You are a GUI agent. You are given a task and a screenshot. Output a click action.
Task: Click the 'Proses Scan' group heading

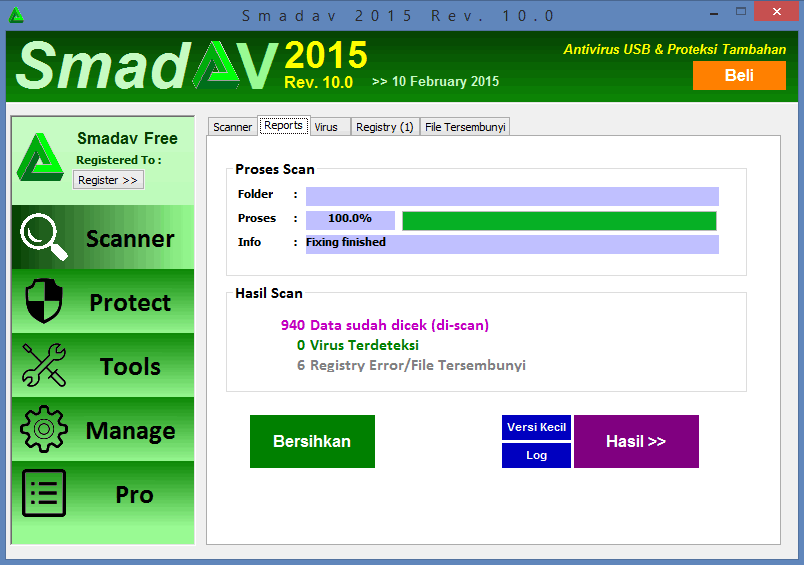point(275,169)
